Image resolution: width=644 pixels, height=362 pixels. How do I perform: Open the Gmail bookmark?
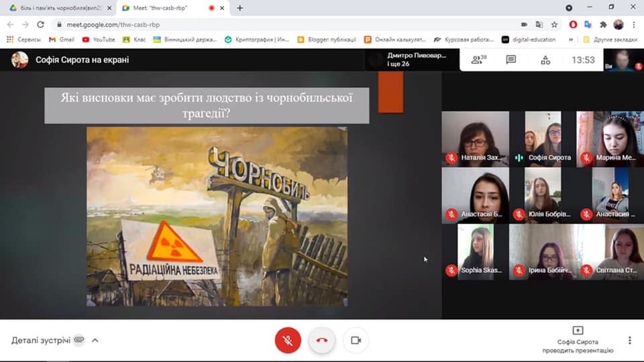coord(62,40)
